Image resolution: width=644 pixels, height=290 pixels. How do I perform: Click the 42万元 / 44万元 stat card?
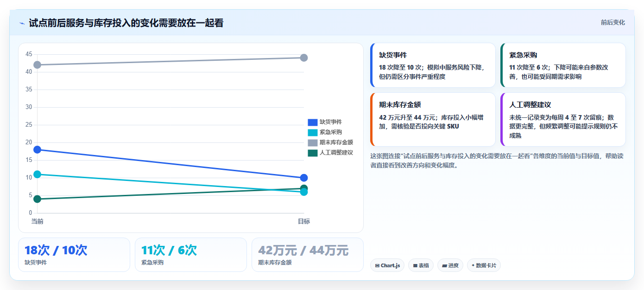point(308,255)
